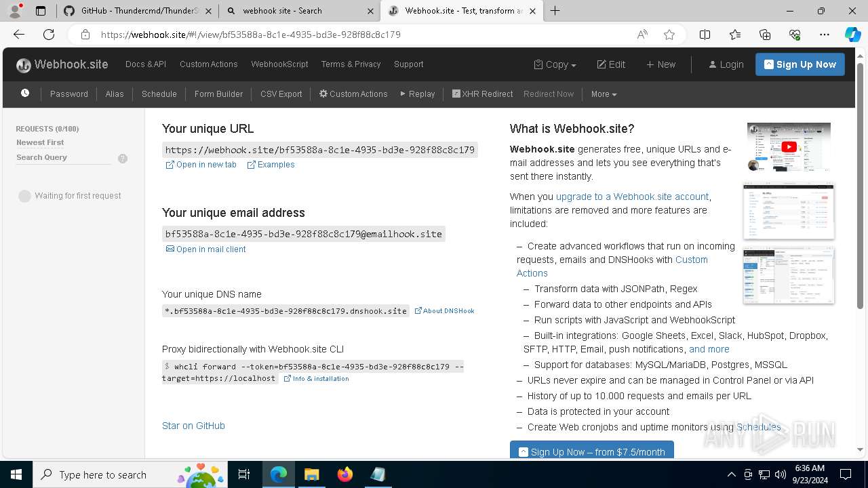Click Login

click(726, 64)
